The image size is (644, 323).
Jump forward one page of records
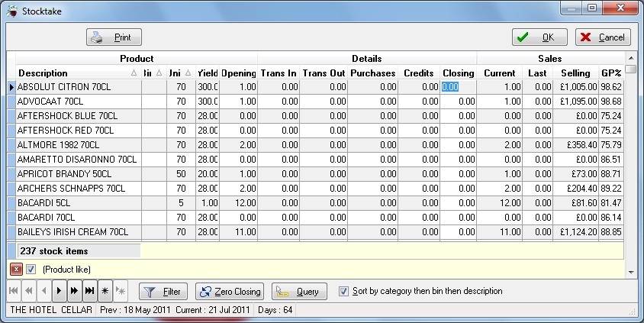[x=74, y=291]
